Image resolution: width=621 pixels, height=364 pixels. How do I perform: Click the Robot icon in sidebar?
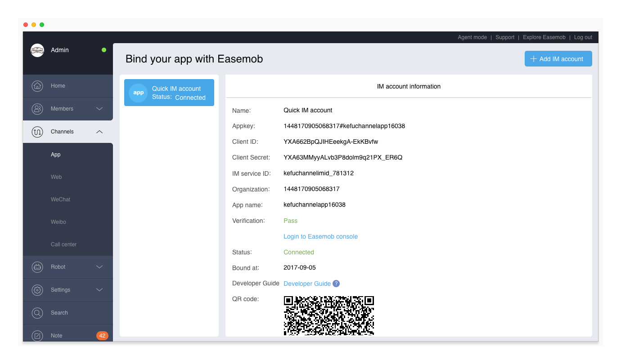pyautogui.click(x=37, y=267)
